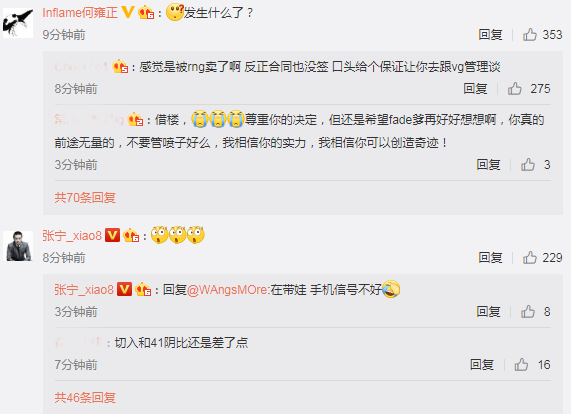
Task: Expand the 共46条回复 thread
Action: [85, 398]
